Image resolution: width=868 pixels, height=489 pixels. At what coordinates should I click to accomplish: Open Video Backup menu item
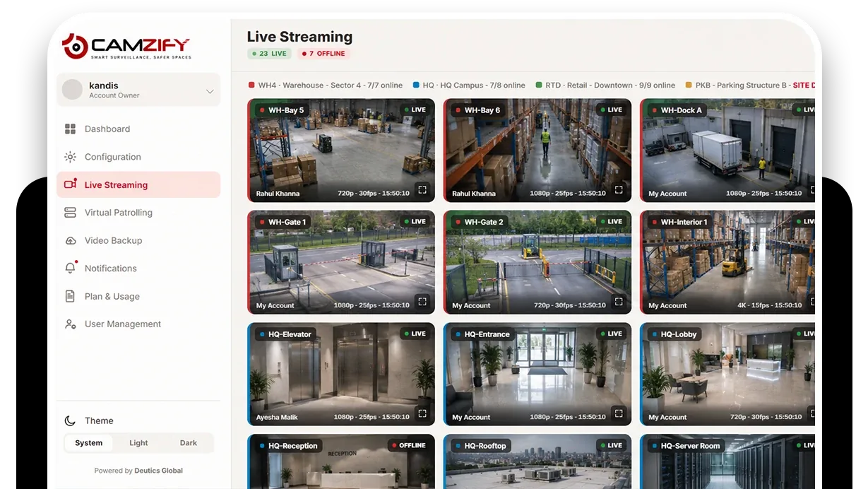click(138, 240)
